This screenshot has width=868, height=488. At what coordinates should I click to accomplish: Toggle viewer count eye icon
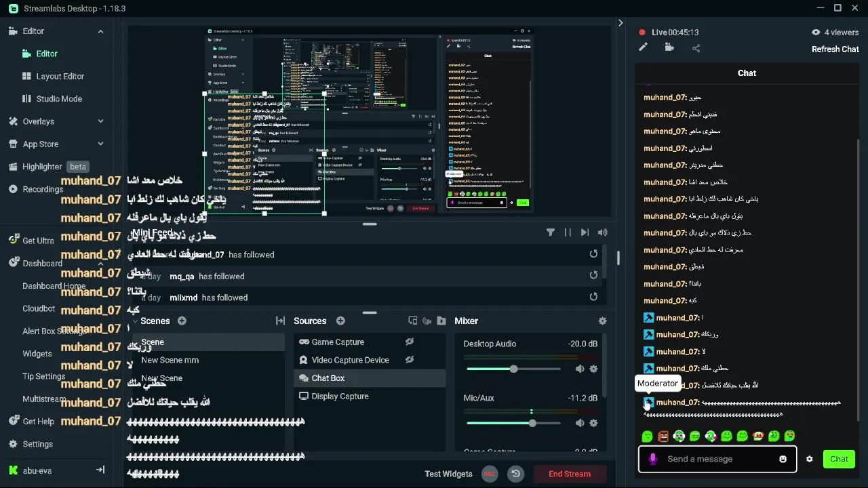tap(816, 33)
